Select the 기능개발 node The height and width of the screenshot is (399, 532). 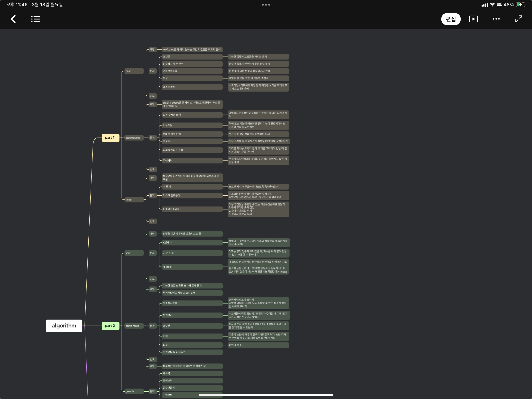[192, 125]
